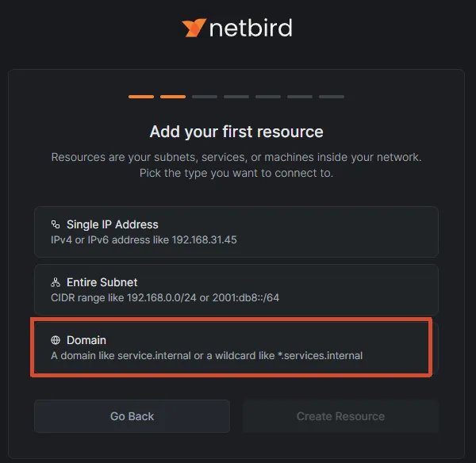
Task: Click the wildcard *.services.internal description
Action: 207,356
